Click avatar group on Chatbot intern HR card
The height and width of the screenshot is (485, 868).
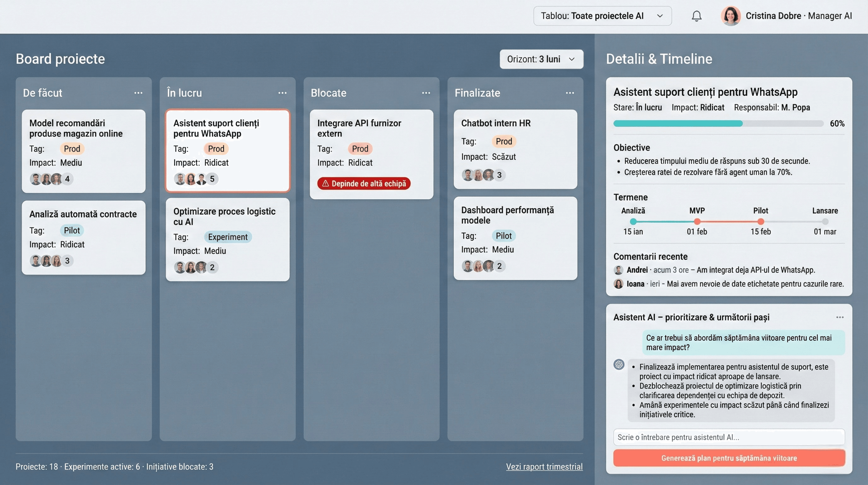point(478,175)
